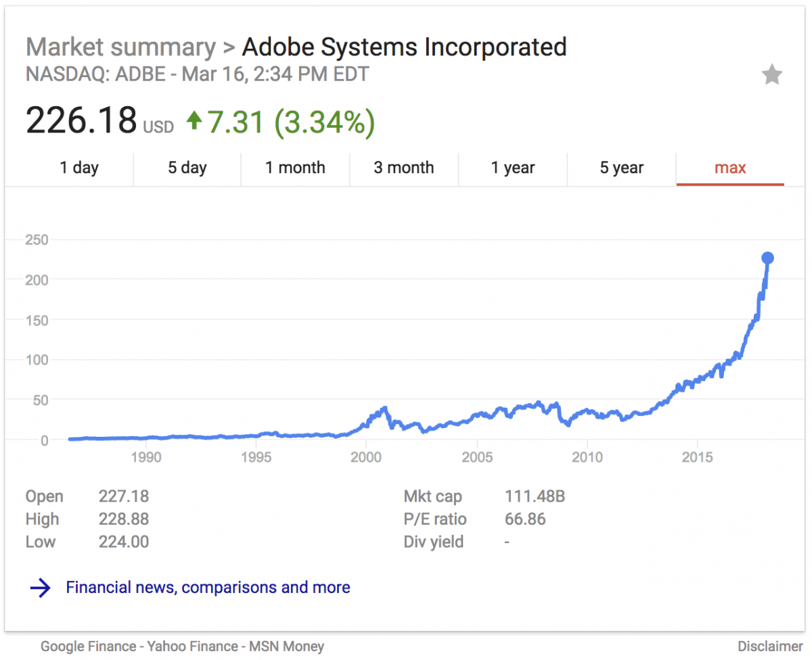Select the endpoint dot on the stock chart
This screenshot has height=660, width=812.
(x=768, y=257)
